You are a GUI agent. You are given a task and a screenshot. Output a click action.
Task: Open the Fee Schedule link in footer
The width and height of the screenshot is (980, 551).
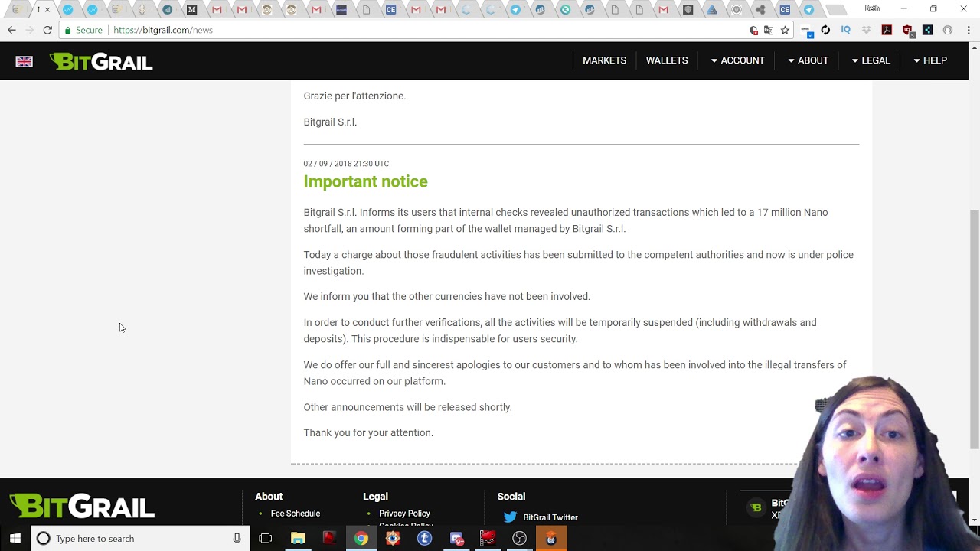click(296, 514)
